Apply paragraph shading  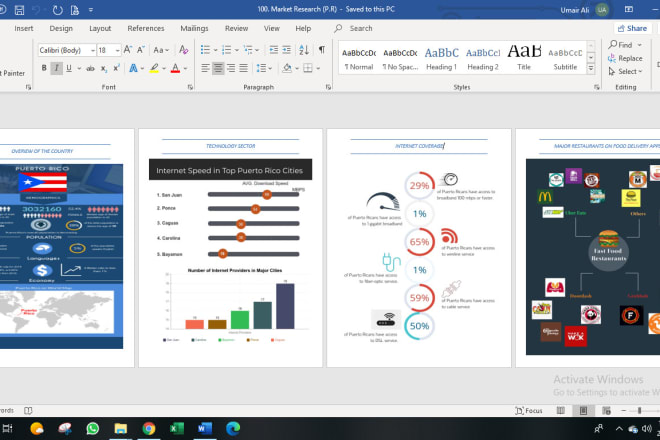[287, 68]
